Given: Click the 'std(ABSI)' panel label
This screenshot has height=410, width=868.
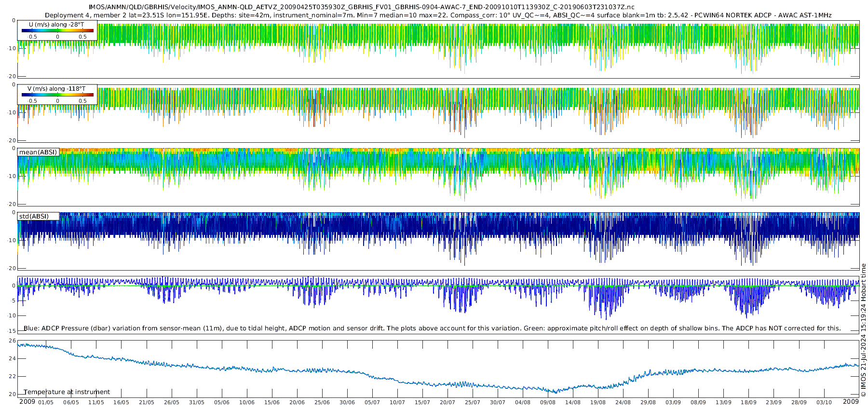Looking at the screenshot, I should pyautogui.click(x=34, y=217).
